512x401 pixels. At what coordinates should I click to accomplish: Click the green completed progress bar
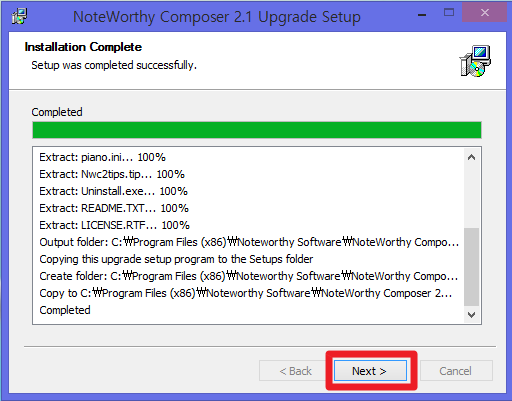pyautogui.click(x=257, y=130)
